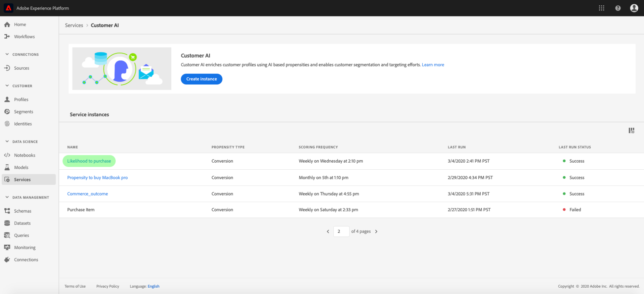Click the Notebooks code icon

[x=7, y=155]
